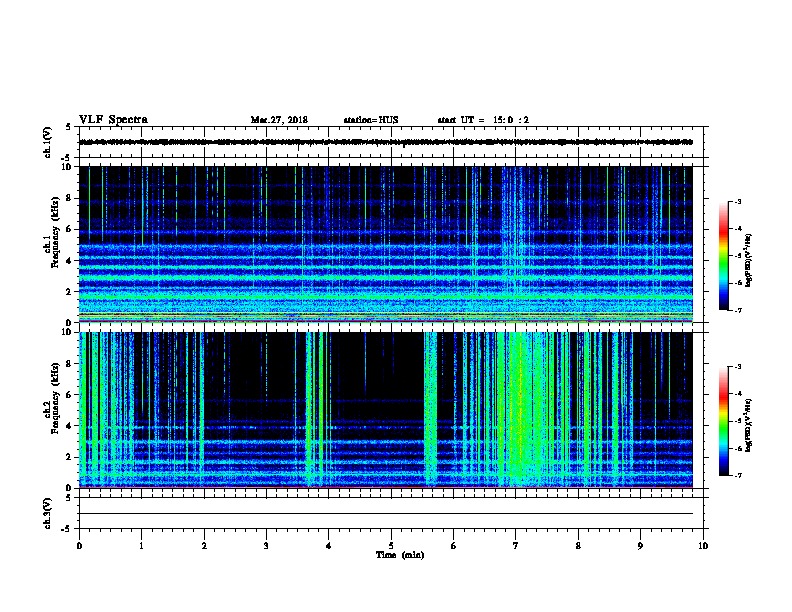This screenshot has height=612, width=792.
Task: Click time axis tick label "8"
Action: 578,546
